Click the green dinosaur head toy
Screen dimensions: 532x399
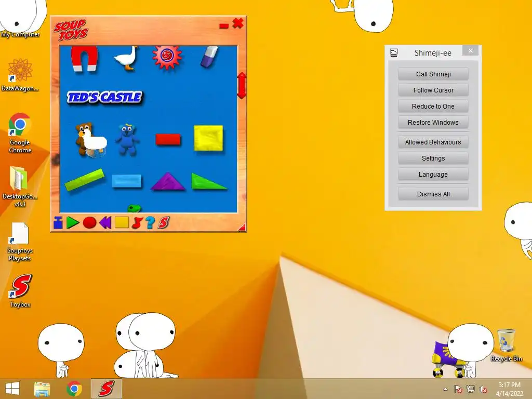pyautogui.click(x=135, y=208)
